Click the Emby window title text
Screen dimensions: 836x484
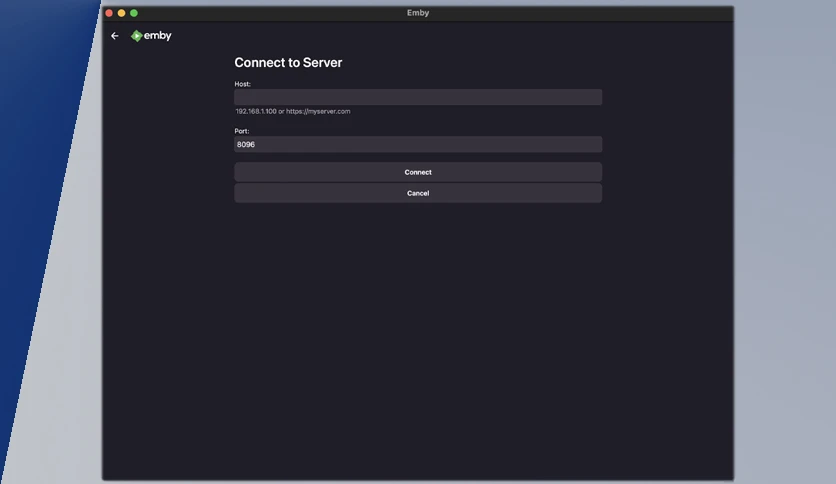[x=418, y=13]
